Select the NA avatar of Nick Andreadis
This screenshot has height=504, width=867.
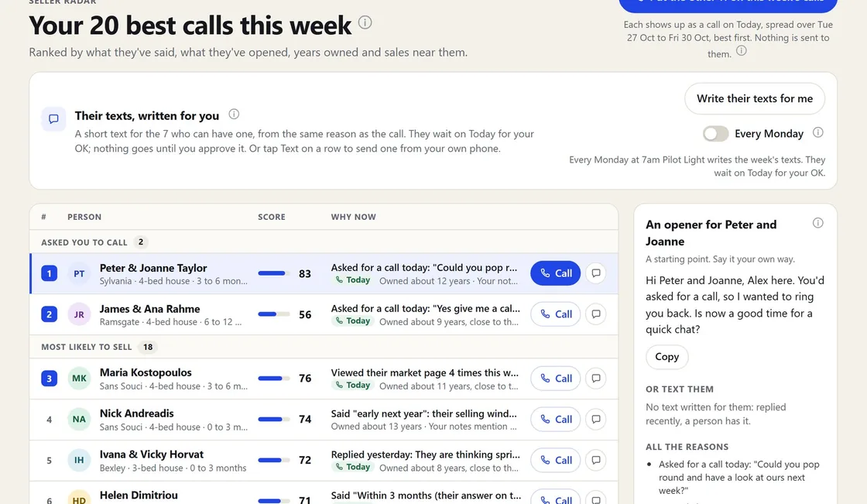pyautogui.click(x=79, y=420)
